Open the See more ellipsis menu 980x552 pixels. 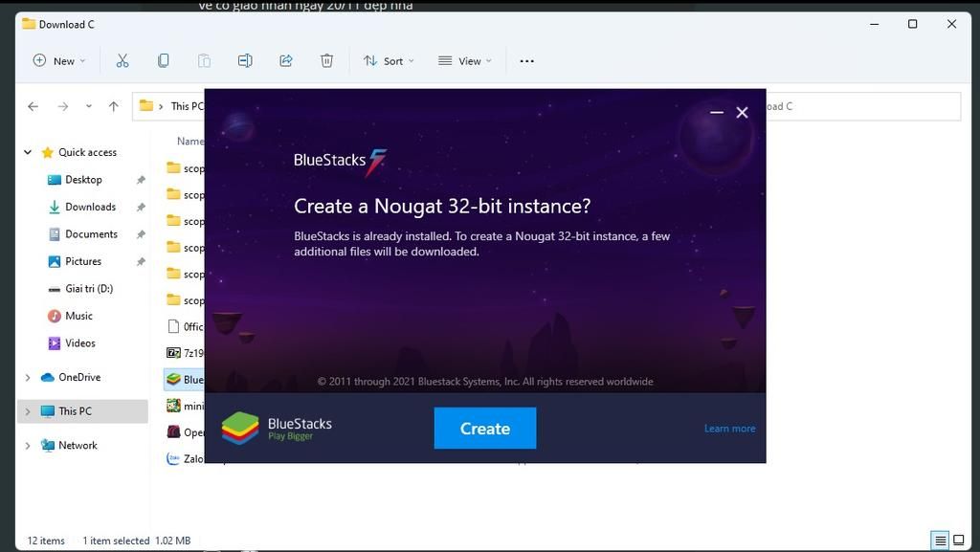pos(527,60)
